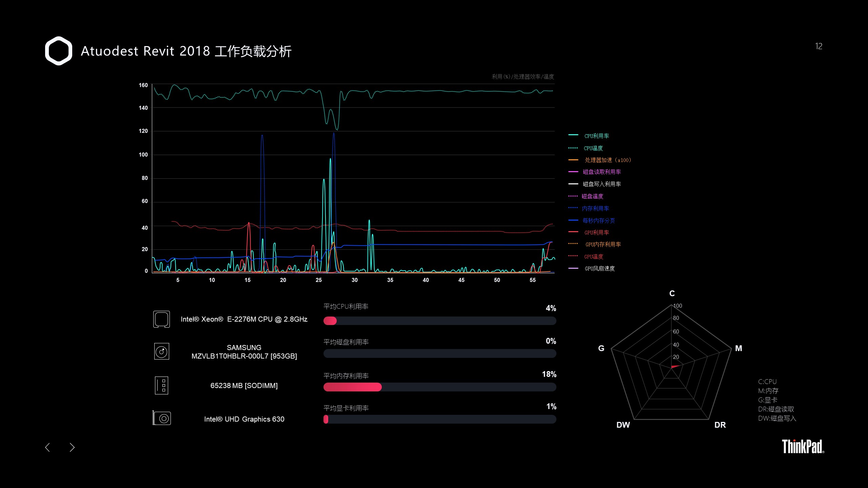The image size is (868, 488).
Task: Click the 30 x-axis tick label
Action: (355, 280)
